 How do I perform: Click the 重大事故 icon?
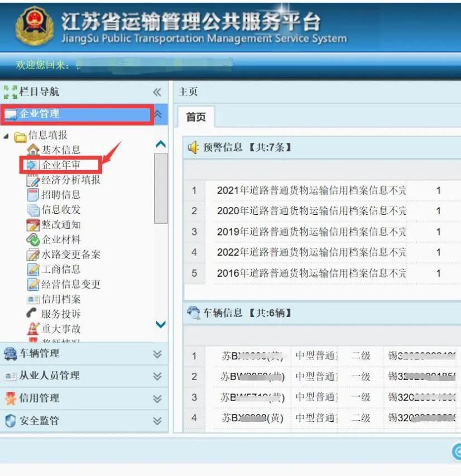tap(33, 329)
